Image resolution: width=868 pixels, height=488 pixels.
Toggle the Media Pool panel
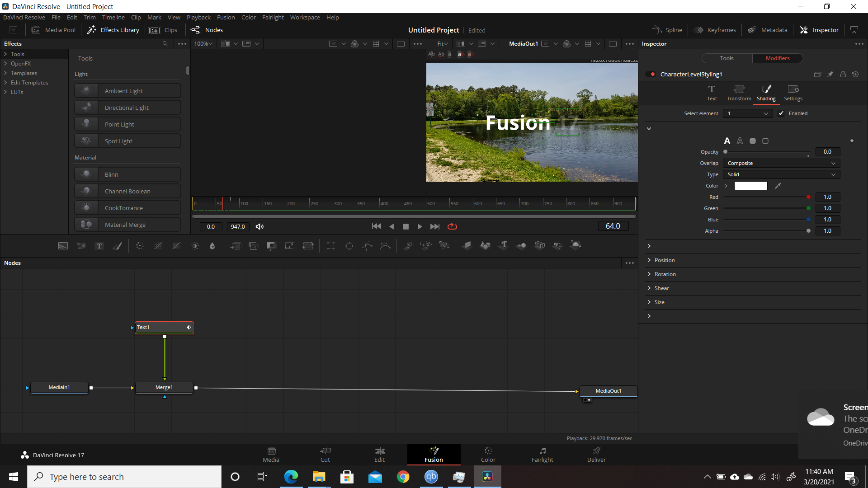[x=53, y=30]
